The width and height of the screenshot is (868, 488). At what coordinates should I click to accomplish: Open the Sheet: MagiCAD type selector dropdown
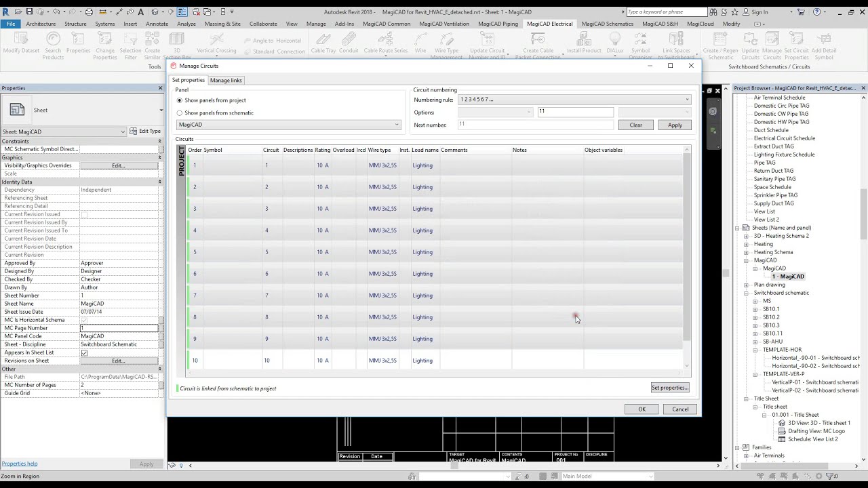[x=64, y=131]
